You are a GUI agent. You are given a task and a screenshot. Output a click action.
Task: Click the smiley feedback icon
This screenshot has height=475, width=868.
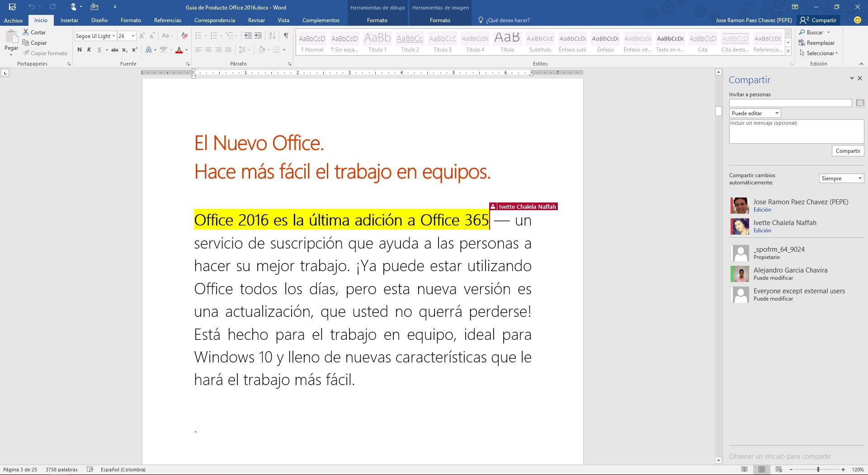click(857, 20)
